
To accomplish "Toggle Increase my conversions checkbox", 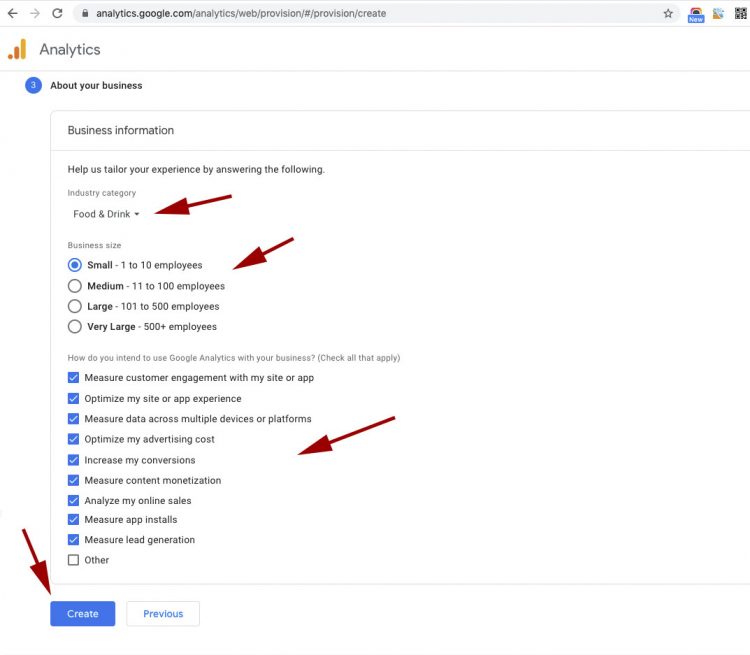I will tap(73, 460).
